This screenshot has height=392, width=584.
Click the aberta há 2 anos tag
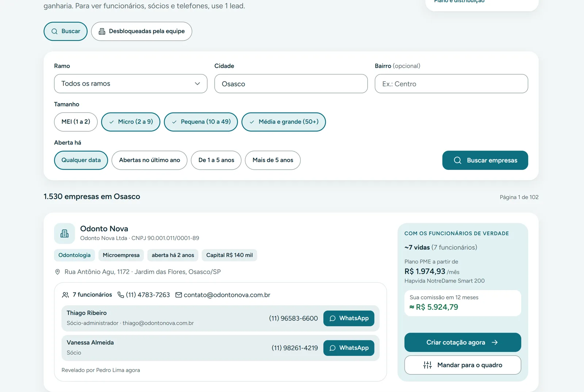173,255
